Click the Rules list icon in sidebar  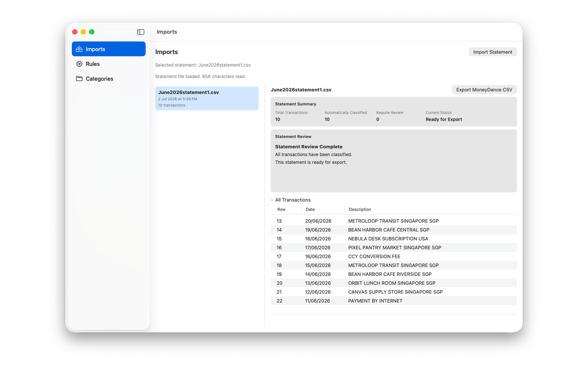79,64
